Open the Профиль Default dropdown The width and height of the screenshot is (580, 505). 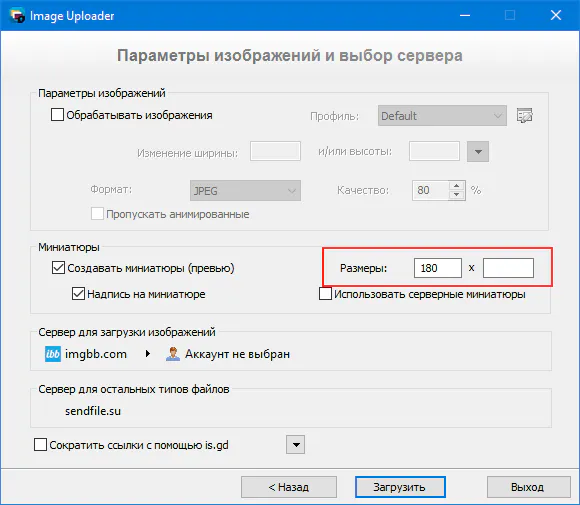(442, 116)
